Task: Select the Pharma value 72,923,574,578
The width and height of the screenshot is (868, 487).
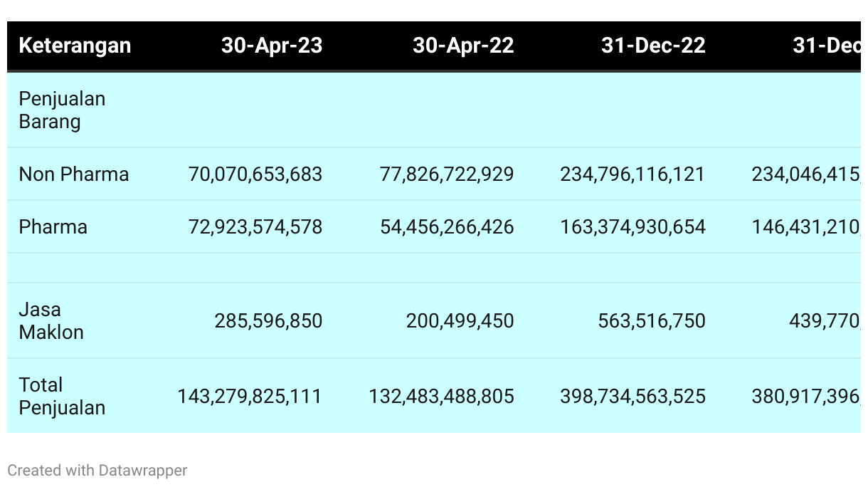Action: 255,226
